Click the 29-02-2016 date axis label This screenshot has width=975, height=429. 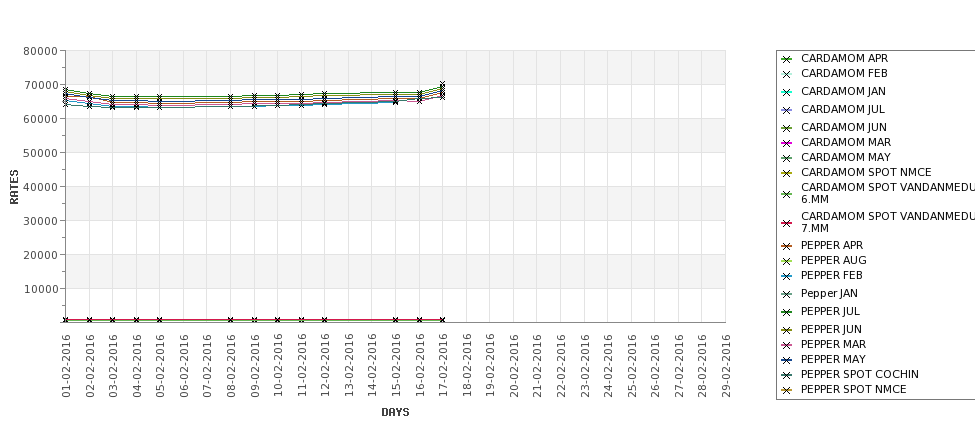click(x=726, y=366)
